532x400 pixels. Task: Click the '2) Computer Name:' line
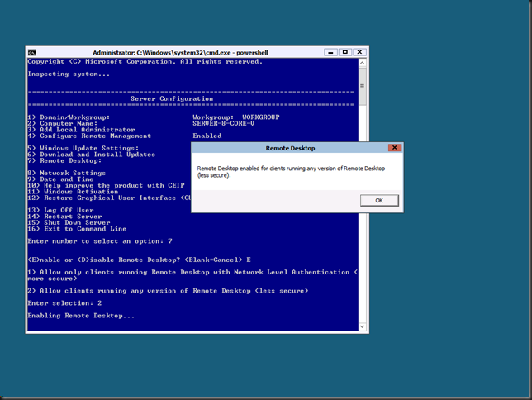[x=63, y=124]
